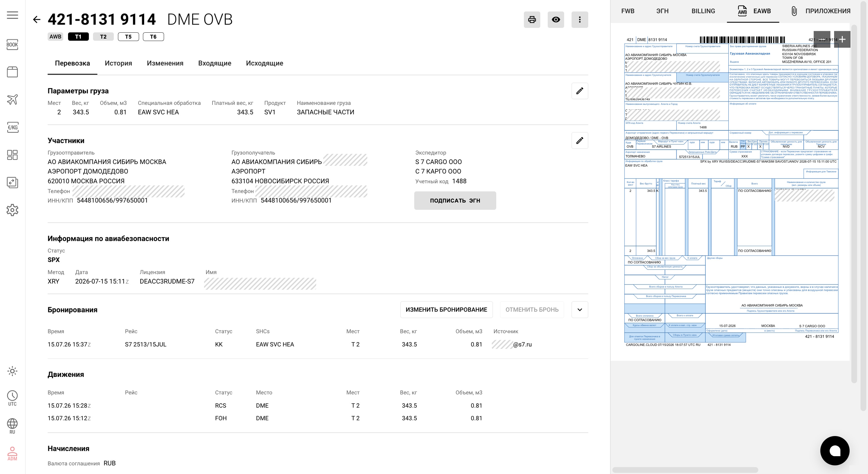Viewport: 868px width, 474px height.
Task: Open the hamburger main menu
Action: point(12,15)
